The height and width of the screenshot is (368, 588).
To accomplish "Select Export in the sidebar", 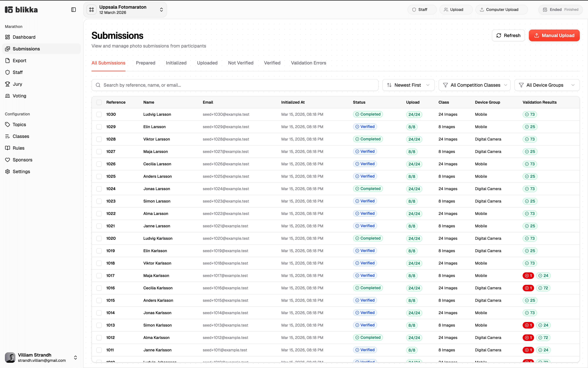I will [x=19, y=60].
